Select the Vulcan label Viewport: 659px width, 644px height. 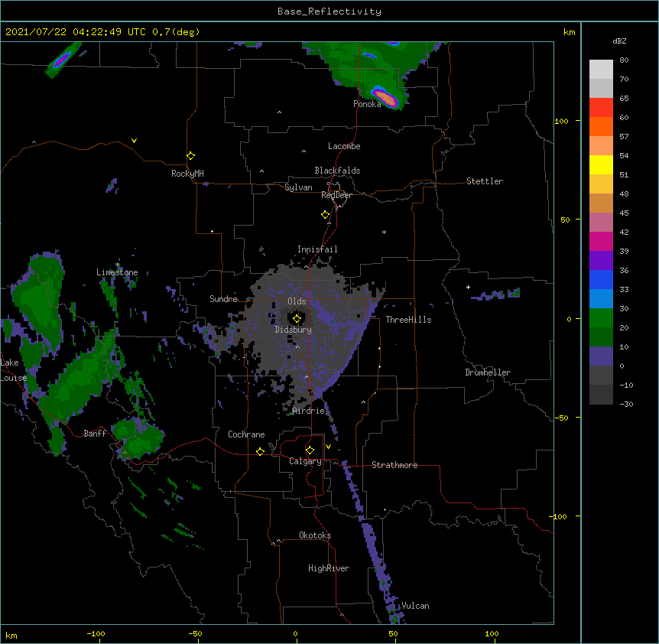point(415,606)
